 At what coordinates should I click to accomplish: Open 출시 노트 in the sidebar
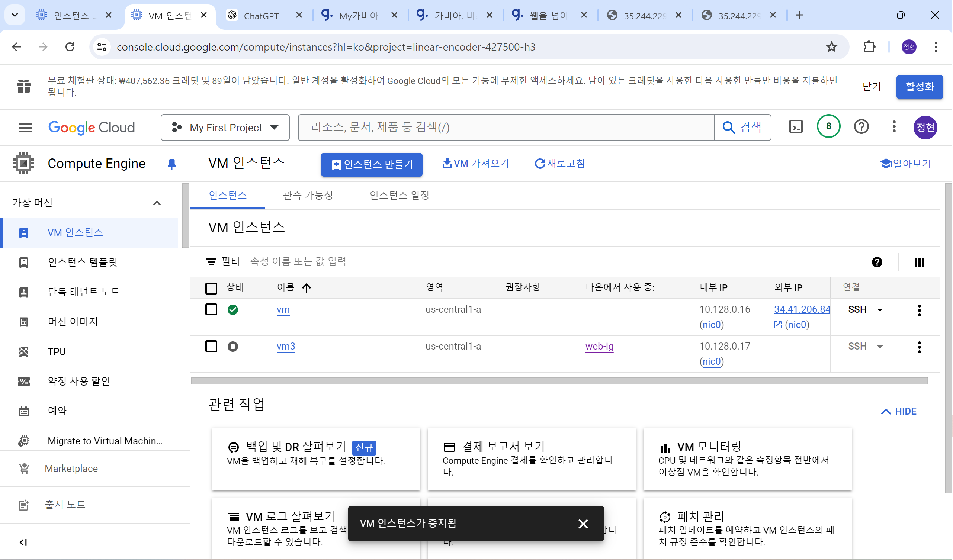[x=65, y=505]
